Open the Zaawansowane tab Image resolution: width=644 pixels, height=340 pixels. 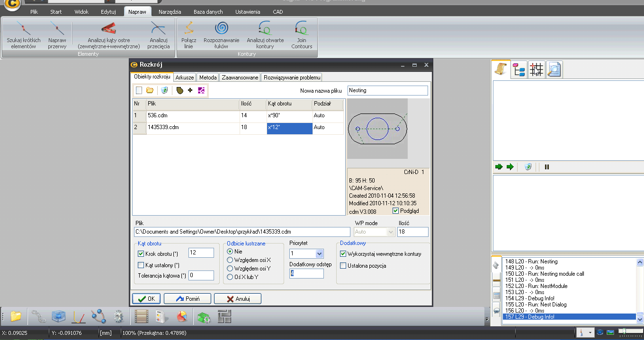click(x=240, y=78)
